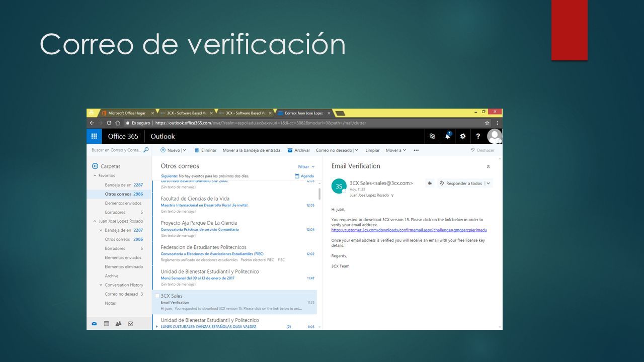Viewport: 644px width, 362px height.
Task: Expand the Conversation History folder
Action: pos(101,285)
